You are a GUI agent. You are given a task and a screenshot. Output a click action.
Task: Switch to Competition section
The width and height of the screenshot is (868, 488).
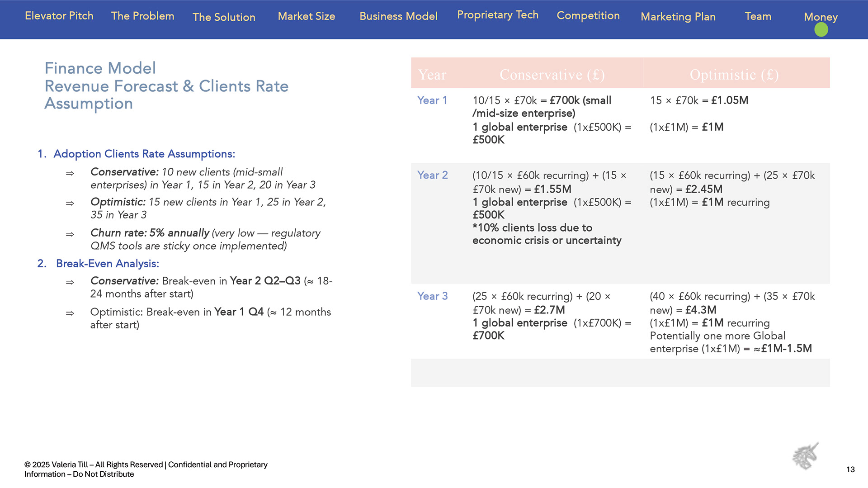(588, 15)
